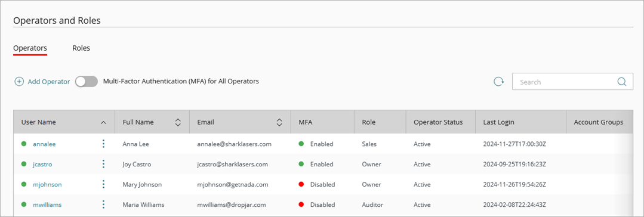Click the search magnifier icon
Image resolution: width=644 pixels, height=217 pixels.
click(x=622, y=82)
